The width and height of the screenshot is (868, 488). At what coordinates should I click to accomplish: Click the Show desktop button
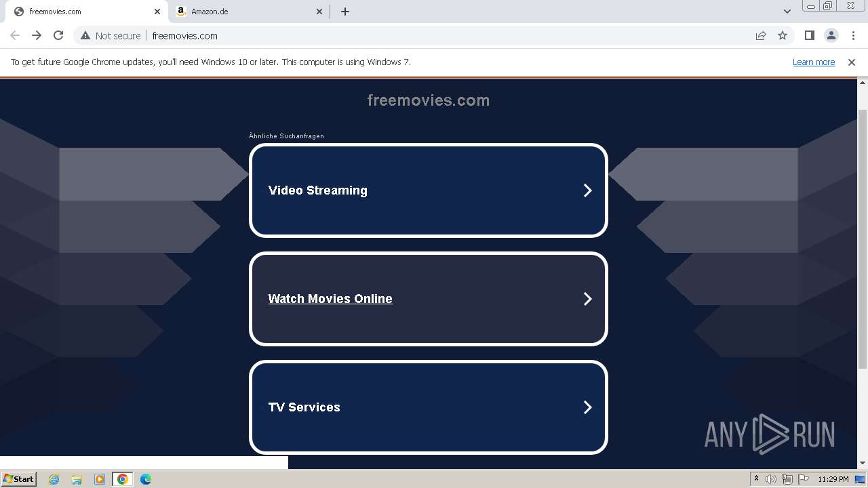coord(861,479)
